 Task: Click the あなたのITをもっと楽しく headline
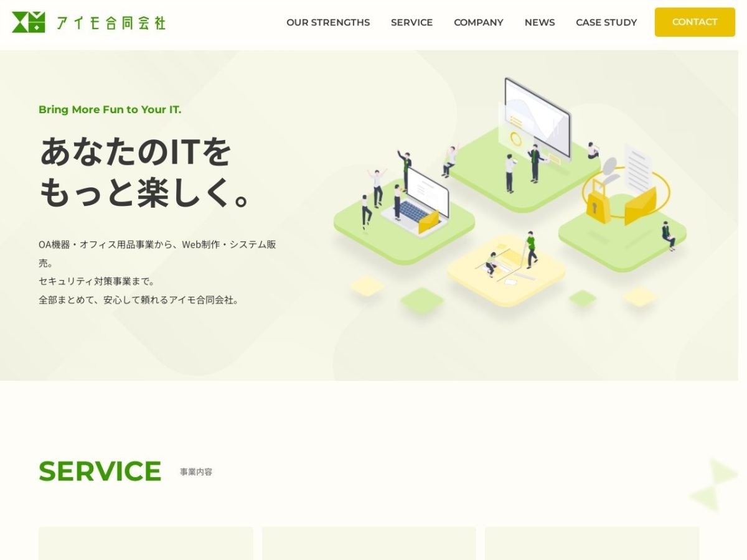click(x=145, y=173)
